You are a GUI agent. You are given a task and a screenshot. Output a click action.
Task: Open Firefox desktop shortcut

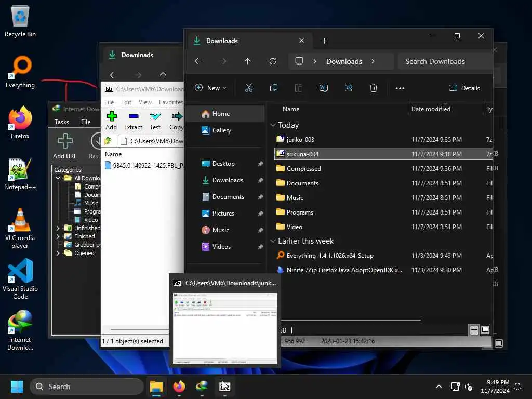pyautogui.click(x=20, y=123)
